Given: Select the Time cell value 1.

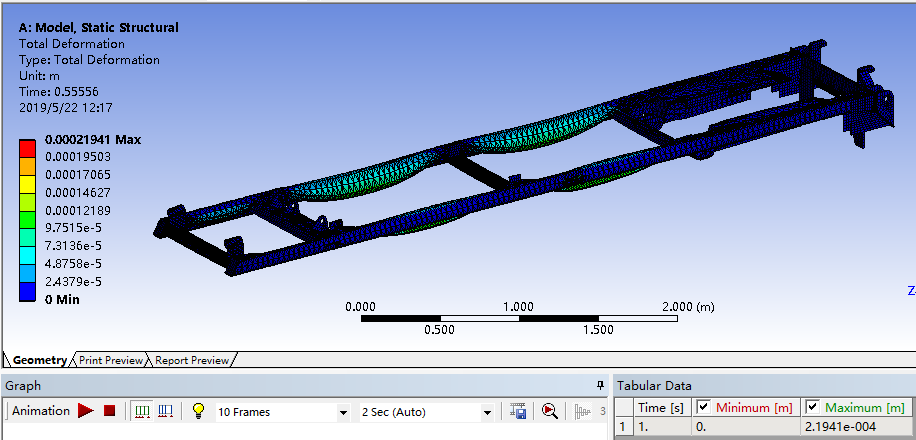Looking at the screenshot, I should tap(661, 427).
